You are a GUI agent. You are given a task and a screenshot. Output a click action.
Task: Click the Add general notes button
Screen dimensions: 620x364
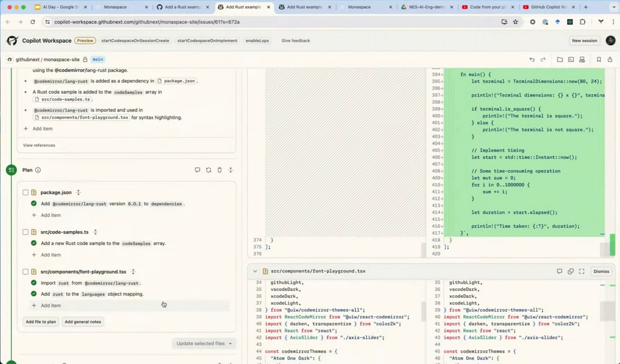83,322
